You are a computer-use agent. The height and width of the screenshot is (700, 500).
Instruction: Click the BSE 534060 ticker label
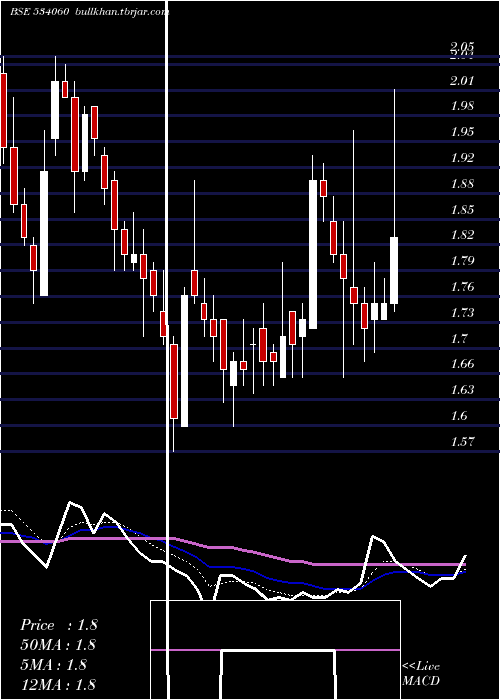[39, 12]
